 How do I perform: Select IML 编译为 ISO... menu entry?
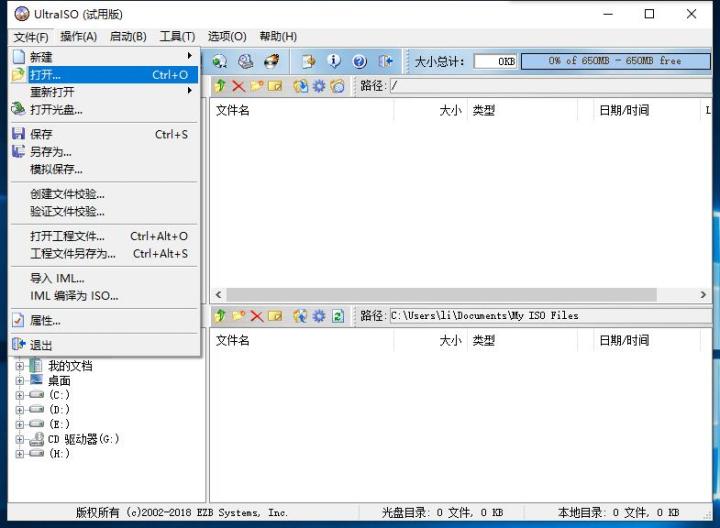(104, 296)
